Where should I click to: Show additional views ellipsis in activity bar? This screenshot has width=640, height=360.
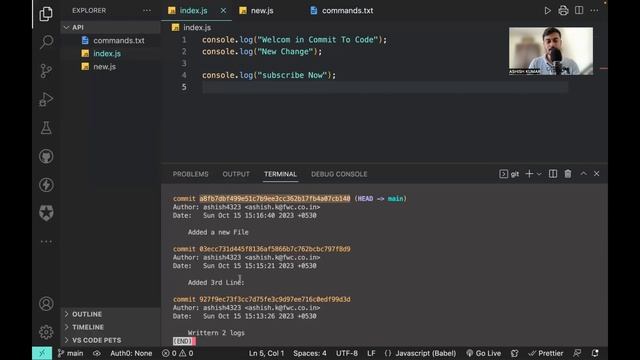[46, 241]
